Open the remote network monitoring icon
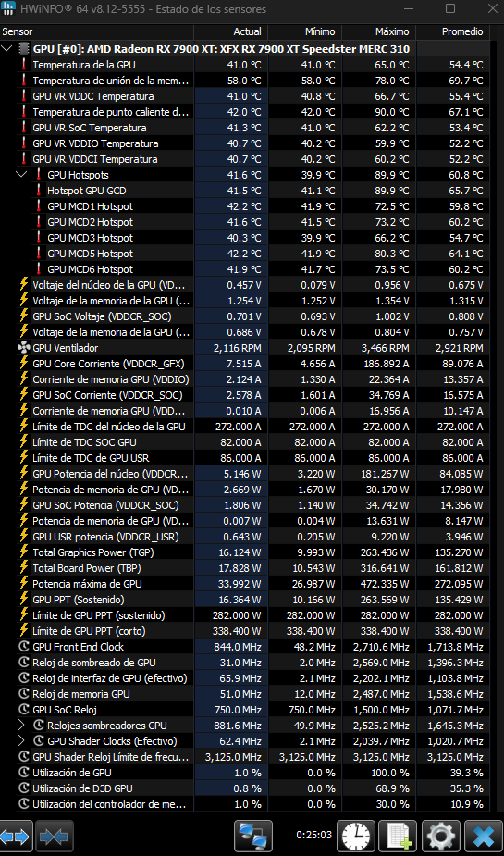Image resolution: width=504 pixels, height=856 pixels. [252, 836]
